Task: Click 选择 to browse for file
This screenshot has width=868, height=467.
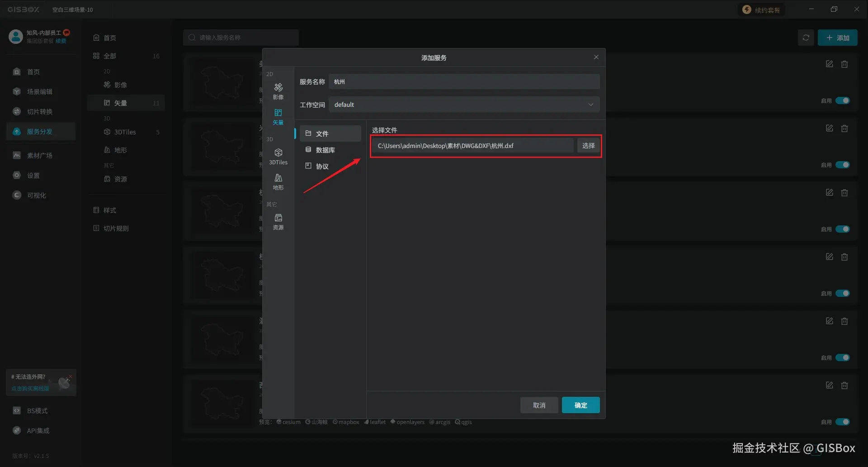Action: pyautogui.click(x=588, y=146)
